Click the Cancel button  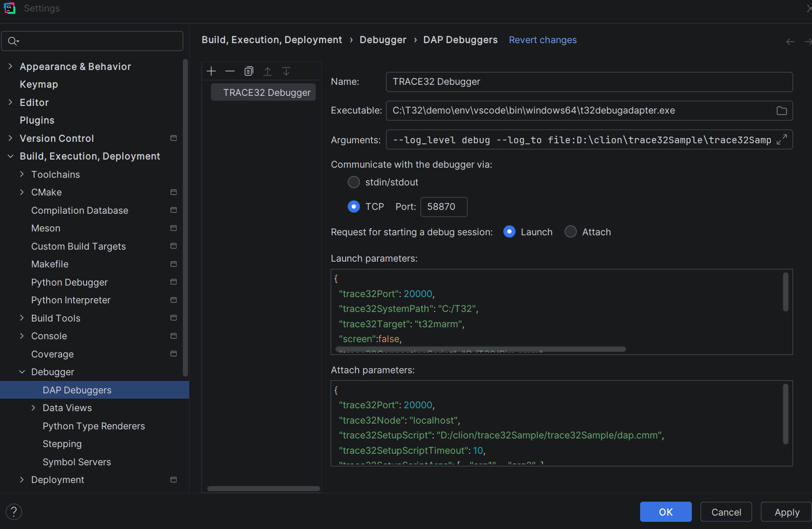coord(726,512)
